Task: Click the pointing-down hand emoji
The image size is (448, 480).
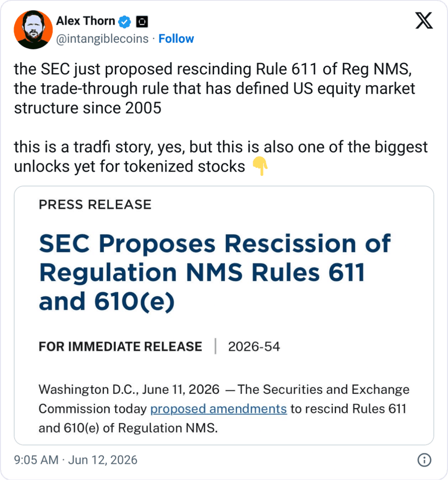Action: [x=260, y=166]
